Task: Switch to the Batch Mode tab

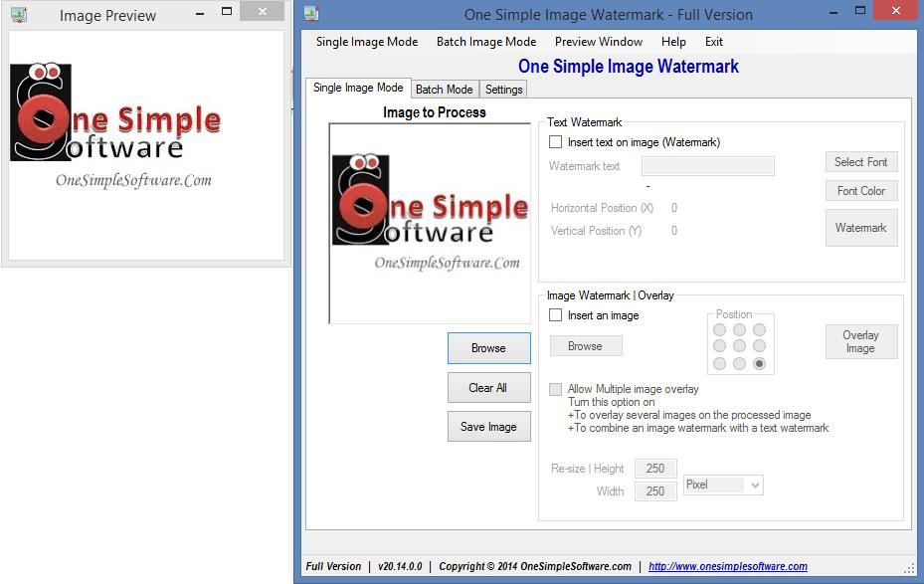Action: coord(444,90)
